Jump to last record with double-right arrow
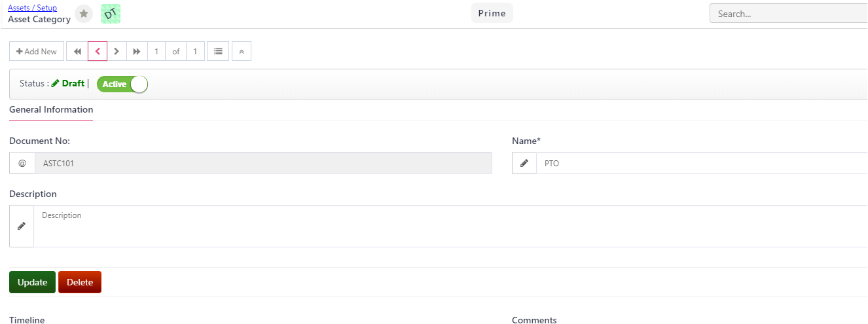Screen dimensions: 868x324 pos(137,52)
